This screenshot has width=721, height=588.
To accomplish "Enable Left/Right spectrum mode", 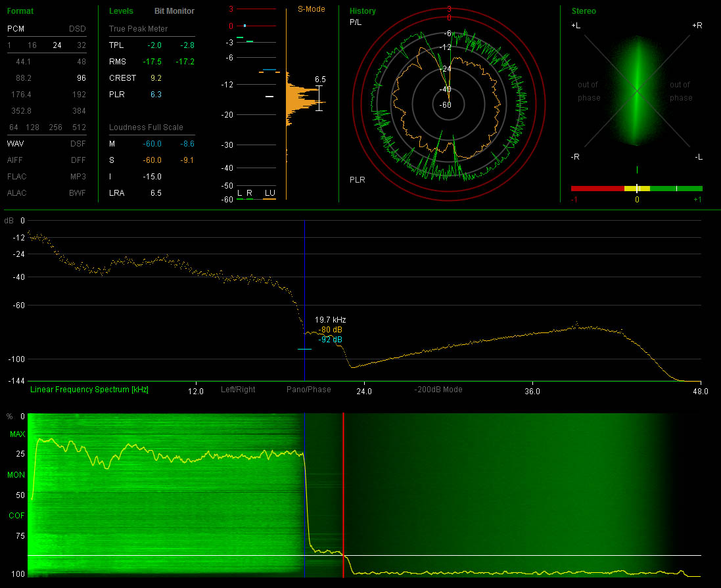I will click(x=238, y=390).
